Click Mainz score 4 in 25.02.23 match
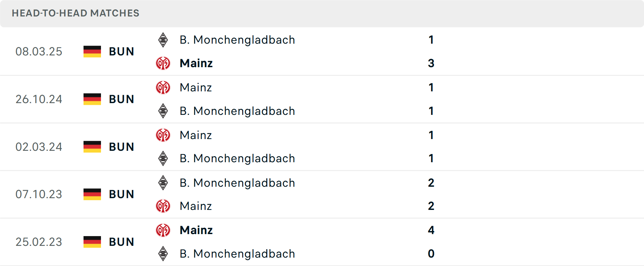 coord(431,230)
